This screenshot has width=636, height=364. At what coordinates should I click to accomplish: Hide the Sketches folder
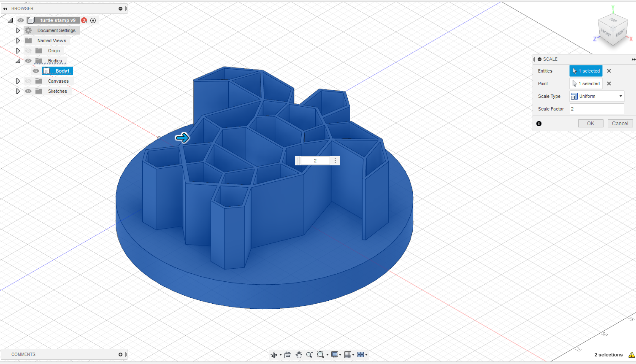coord(28,91)
